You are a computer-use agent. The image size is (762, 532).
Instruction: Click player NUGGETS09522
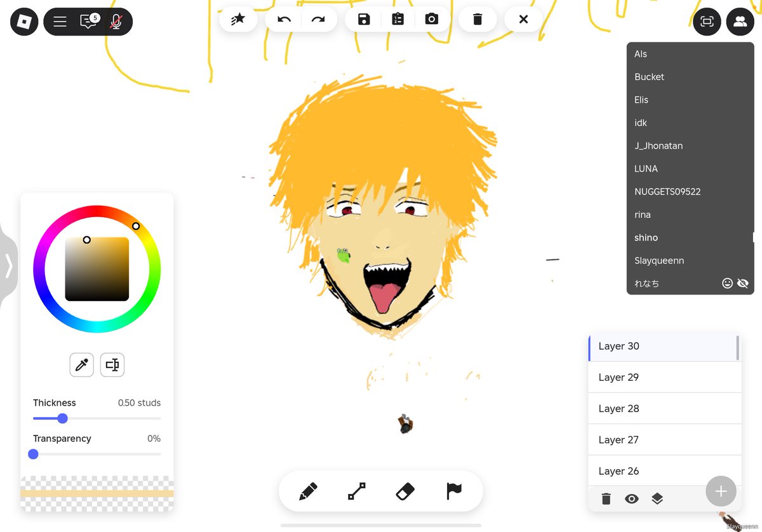(x=690, y=192)
